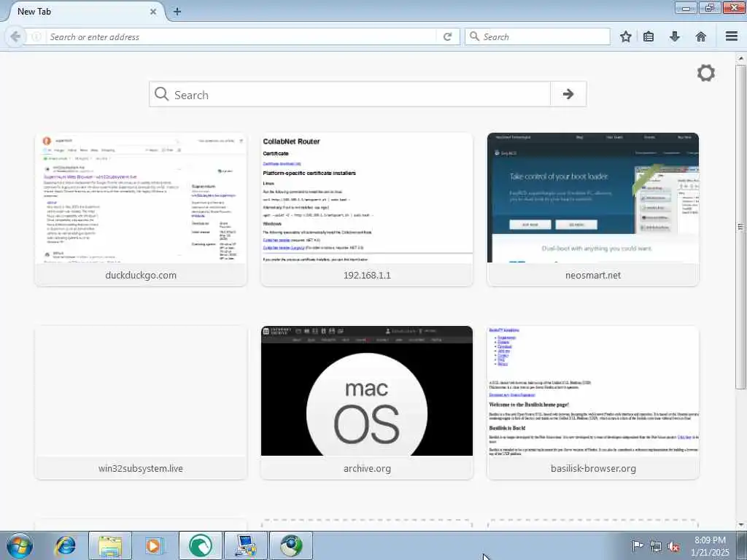Go to the Home page
The width and height of the screenshot is (747, 560).
[x=701, y=36]
